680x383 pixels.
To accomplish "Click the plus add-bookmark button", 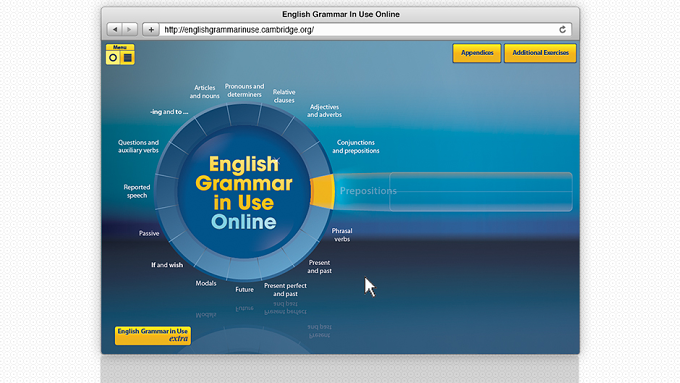I will pyautogui.click(x=151, y=29).
